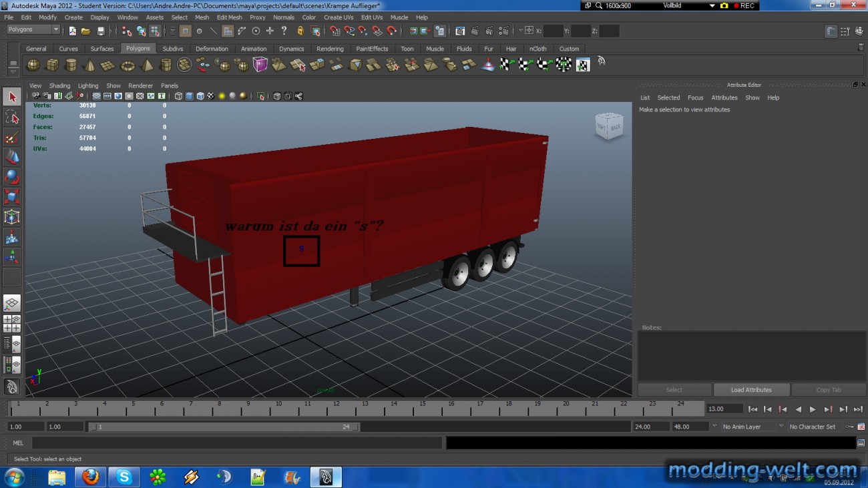Viewport: 868px width, 488px height.
Task: Activate the Rotate tool in toolbox
Action: [x=12, y=178]
